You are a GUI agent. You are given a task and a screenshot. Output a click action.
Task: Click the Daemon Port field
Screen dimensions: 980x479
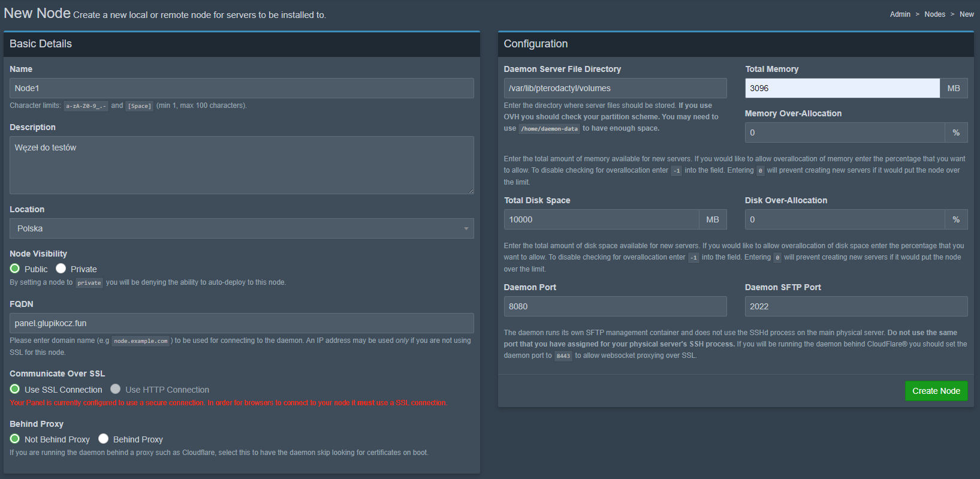615,306
